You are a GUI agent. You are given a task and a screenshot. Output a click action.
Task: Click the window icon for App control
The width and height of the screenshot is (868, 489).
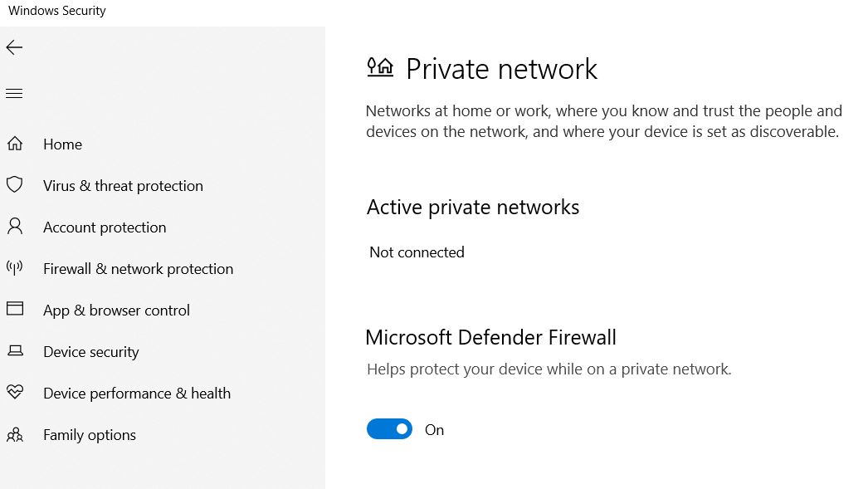point(15,309)
